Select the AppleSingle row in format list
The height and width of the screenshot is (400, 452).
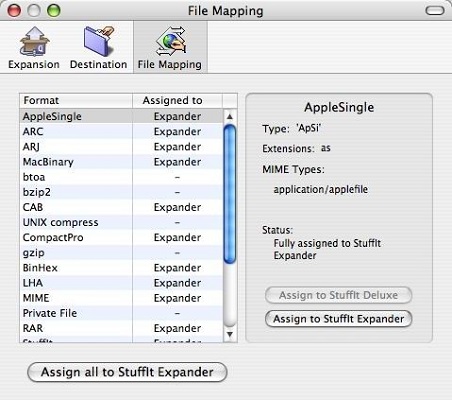[121, 116]
